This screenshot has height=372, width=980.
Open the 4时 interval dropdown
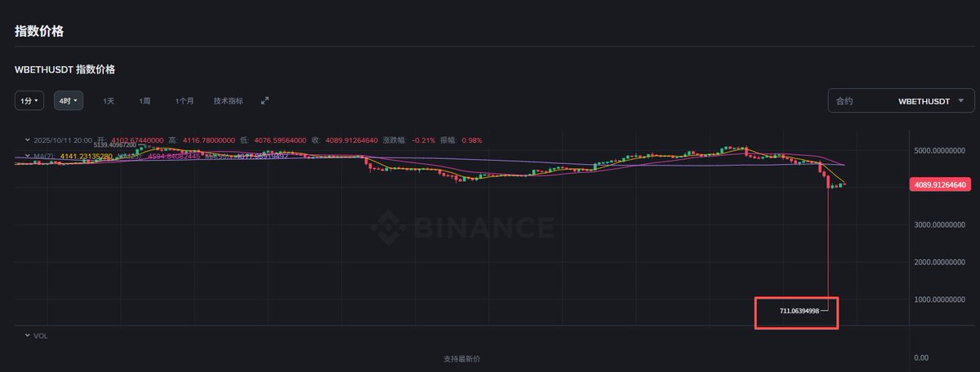pyautogui.click(x=69, y=100)
